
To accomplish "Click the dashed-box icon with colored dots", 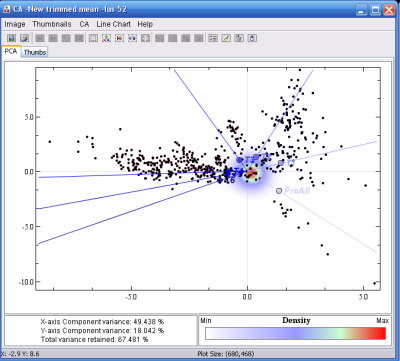I will coord(106,38).
